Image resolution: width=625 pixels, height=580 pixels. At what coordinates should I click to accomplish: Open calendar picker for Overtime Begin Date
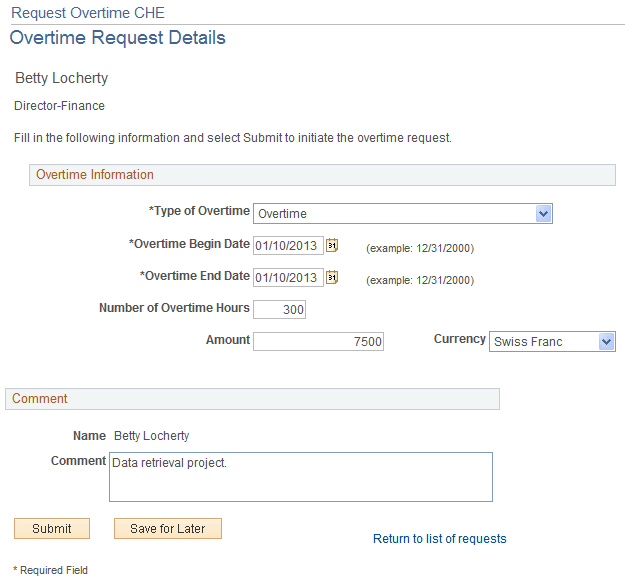(x=333, y=245)
